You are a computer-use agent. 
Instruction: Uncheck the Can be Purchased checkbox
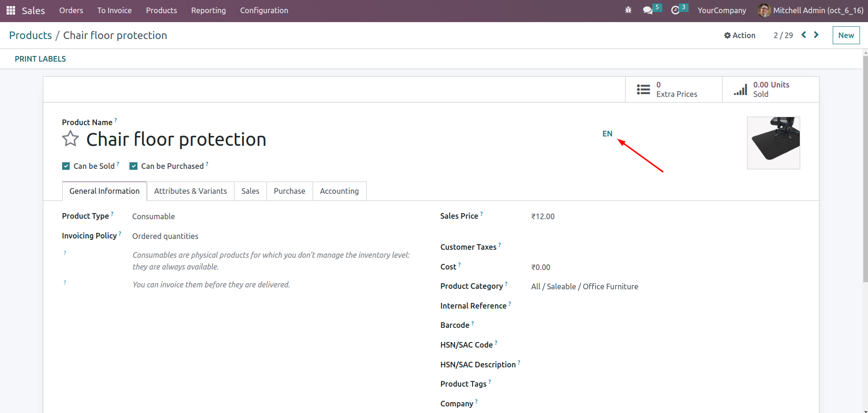click(x=134, y=166)
